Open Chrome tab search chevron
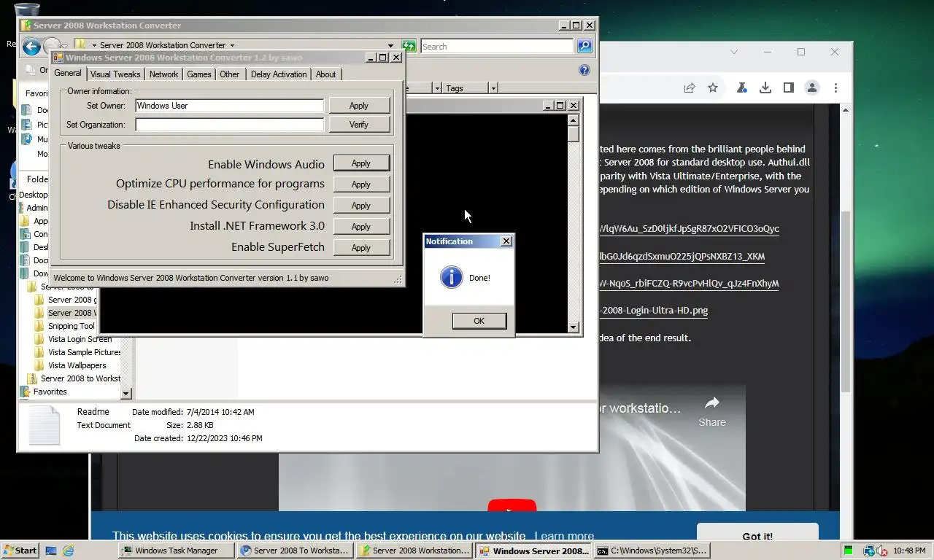Screen dimensions: 934x560 coord(734,52)
